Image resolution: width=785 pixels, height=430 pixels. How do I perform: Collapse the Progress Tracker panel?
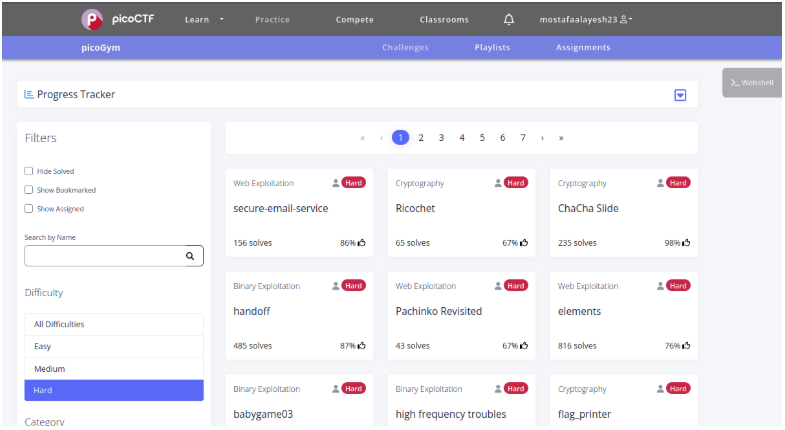(680, 95)
